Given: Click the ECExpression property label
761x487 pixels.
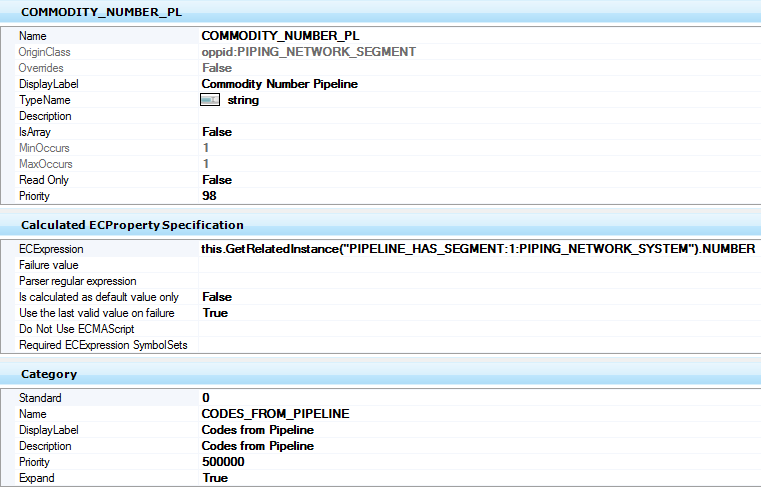Looking at the screenshot, I should click(51, 249).
